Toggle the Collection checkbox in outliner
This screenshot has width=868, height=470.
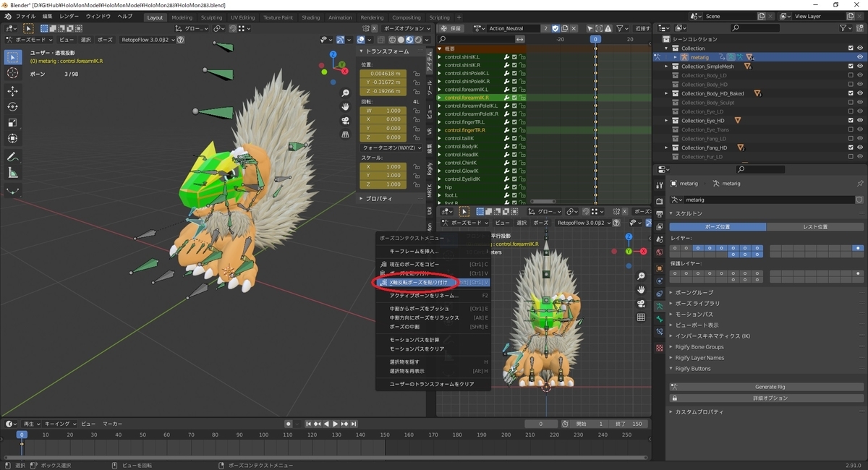click(851, 48)
